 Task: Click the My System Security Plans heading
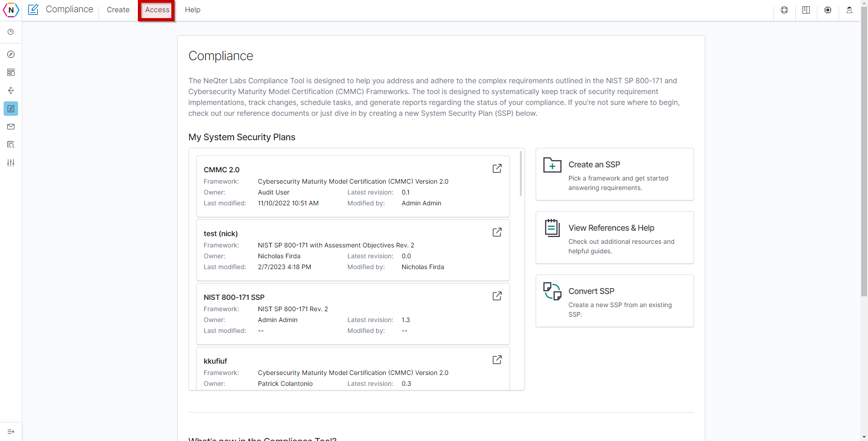(242, 137)
